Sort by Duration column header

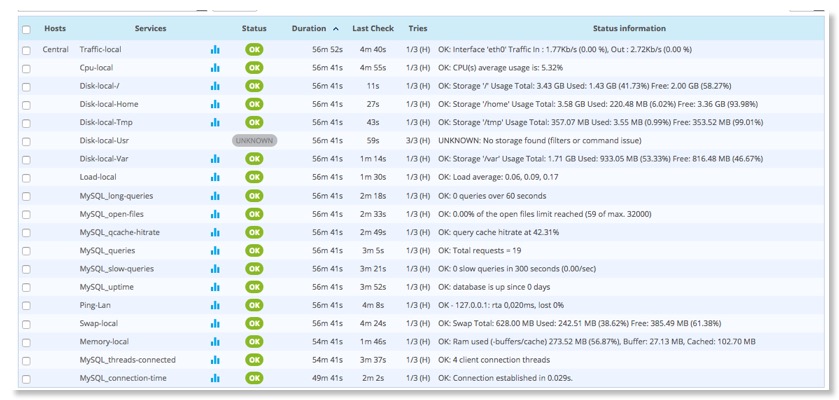(310, 29)
